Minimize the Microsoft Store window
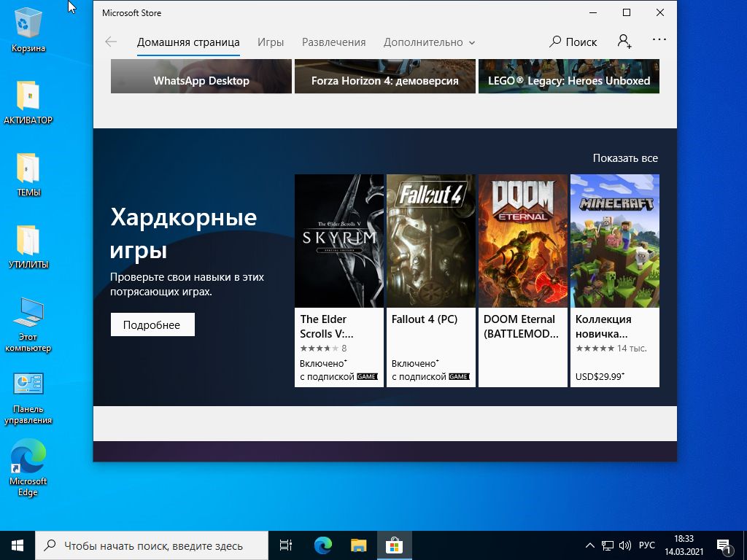Screen dimensions: 747x560 pyautogui.click(x=593, y=13)
